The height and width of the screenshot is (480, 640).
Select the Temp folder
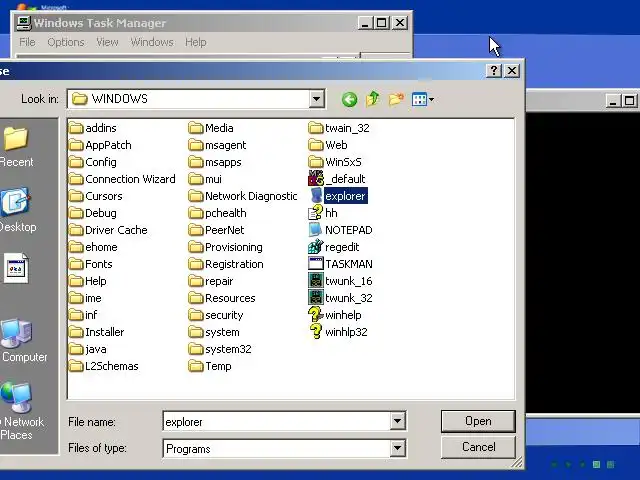[210, 366]
